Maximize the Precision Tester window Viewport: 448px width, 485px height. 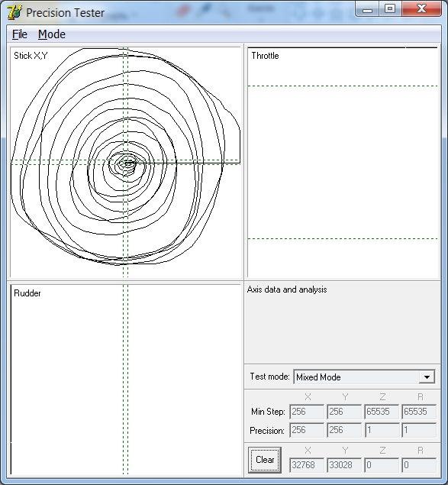click(x=390, y=9)
